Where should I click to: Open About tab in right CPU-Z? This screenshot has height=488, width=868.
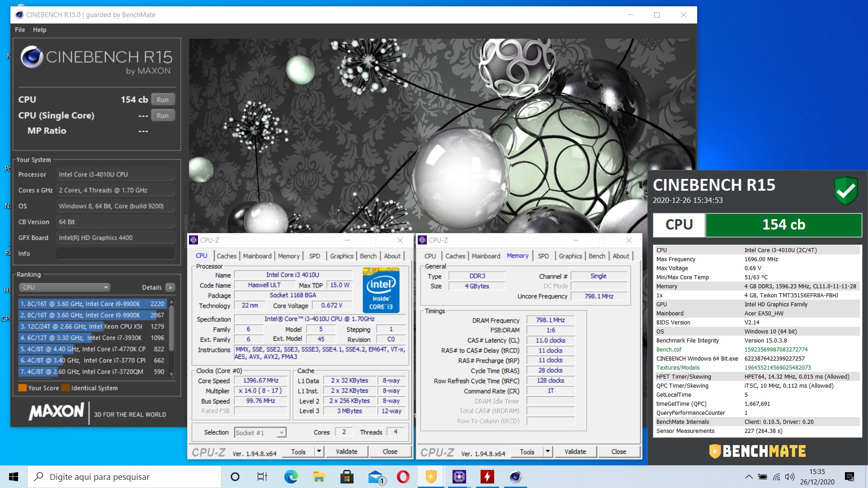621,256
